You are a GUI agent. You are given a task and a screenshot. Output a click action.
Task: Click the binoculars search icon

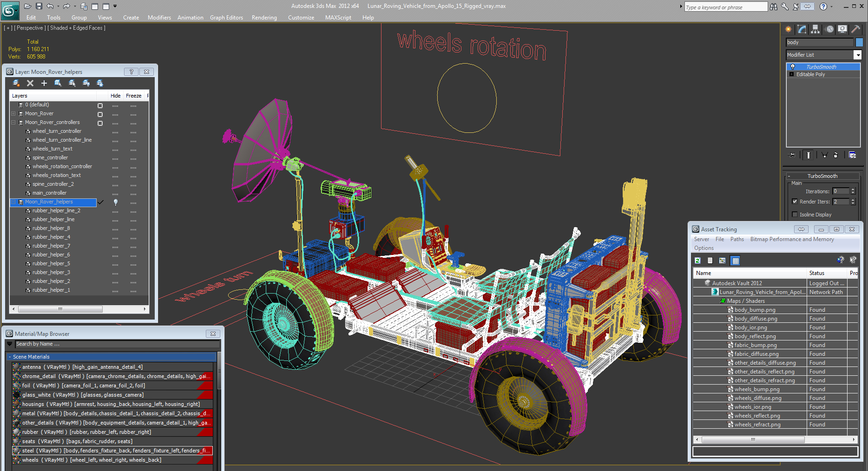(x=774, y=7)
